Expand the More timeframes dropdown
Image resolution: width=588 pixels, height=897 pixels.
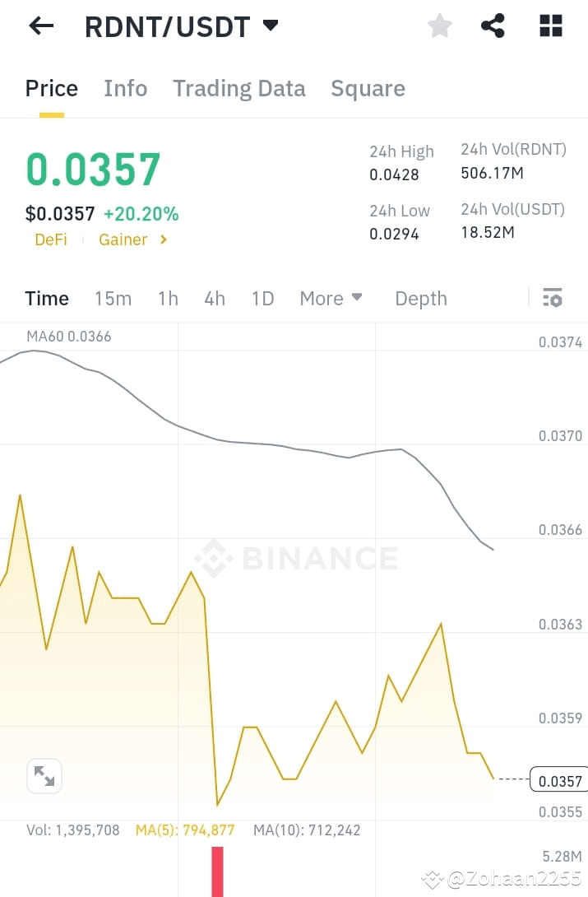click(331, 298)
